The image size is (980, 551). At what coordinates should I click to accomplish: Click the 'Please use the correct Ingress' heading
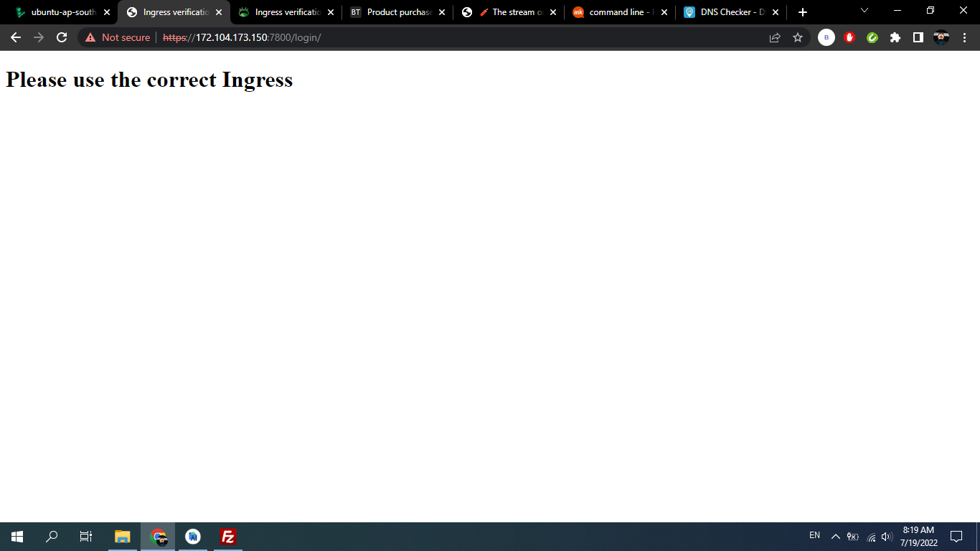click(149, 80)
